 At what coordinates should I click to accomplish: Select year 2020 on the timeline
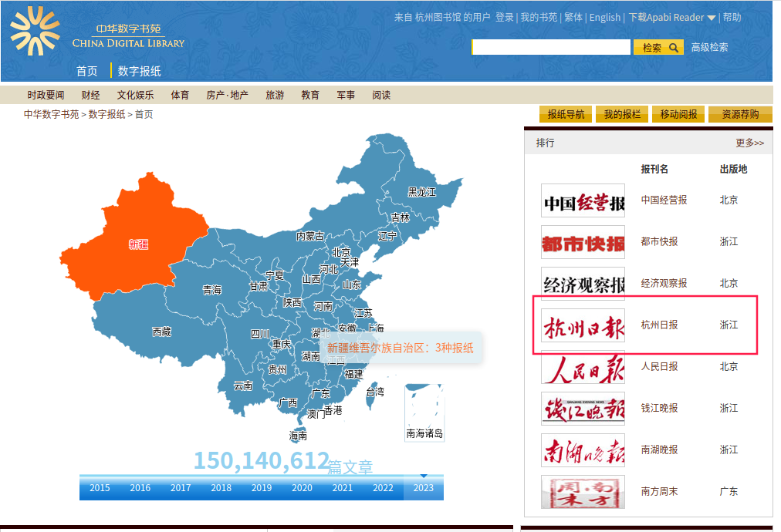pyautogui.click(x=302, y=488)
